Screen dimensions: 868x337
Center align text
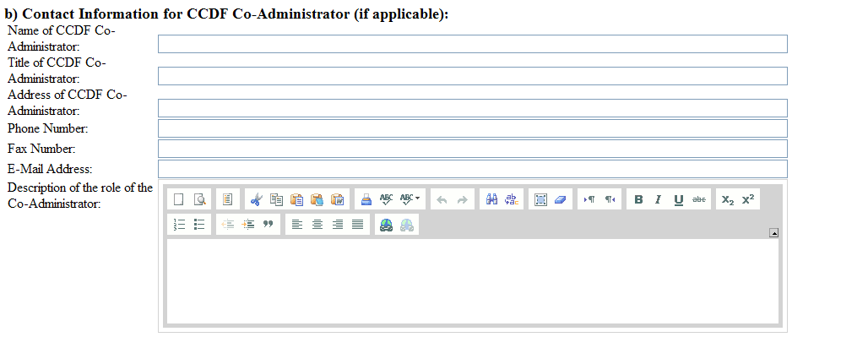coord(317,224)
